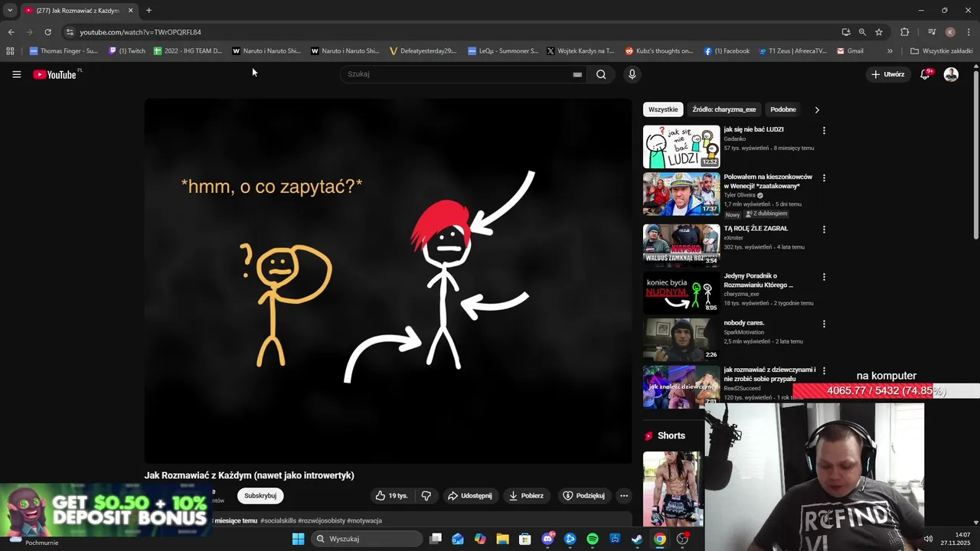Open the Shorts shelf thumbnail

coord(672,490)
